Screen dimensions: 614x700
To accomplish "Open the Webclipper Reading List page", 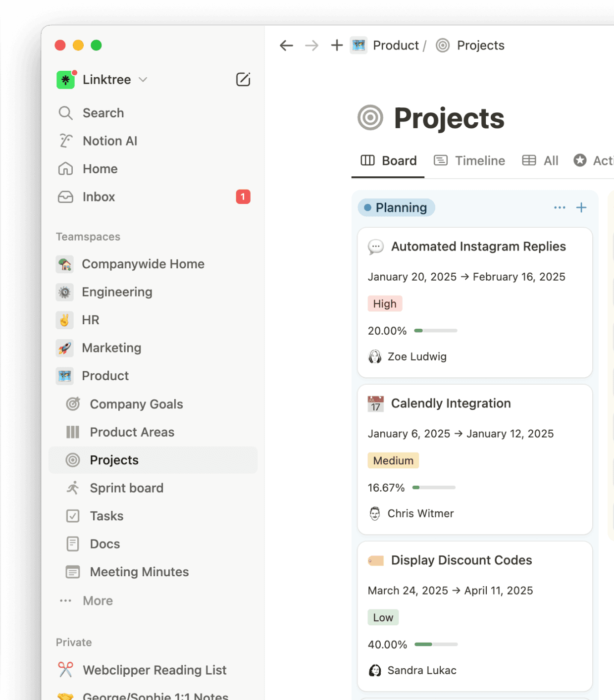I will [x=154, y=670].
